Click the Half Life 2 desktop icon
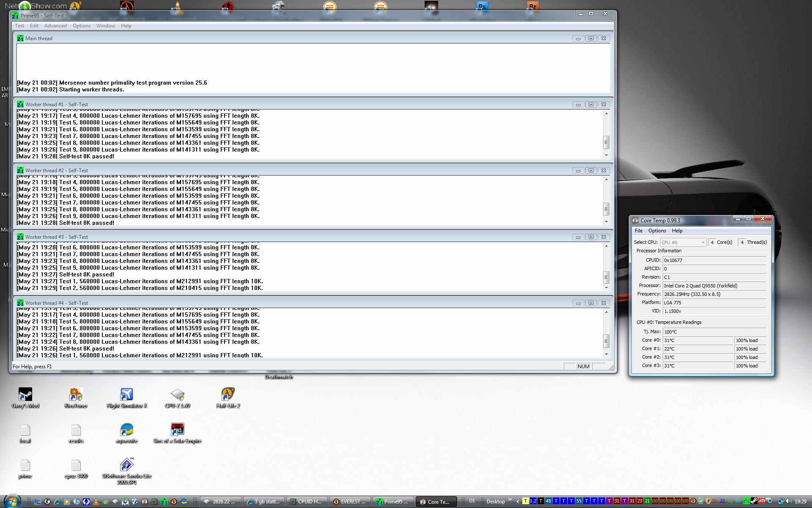 [x=228, y=398]
